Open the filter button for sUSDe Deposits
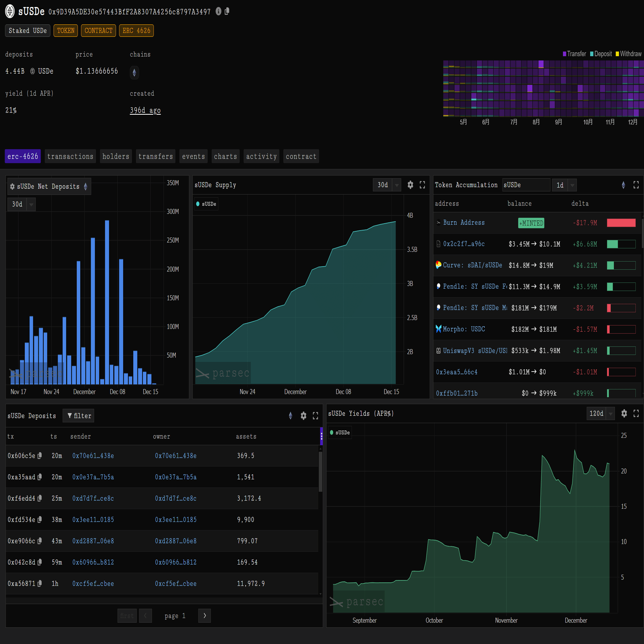Viewport: 644px width, 644px height. pos(79,416)
